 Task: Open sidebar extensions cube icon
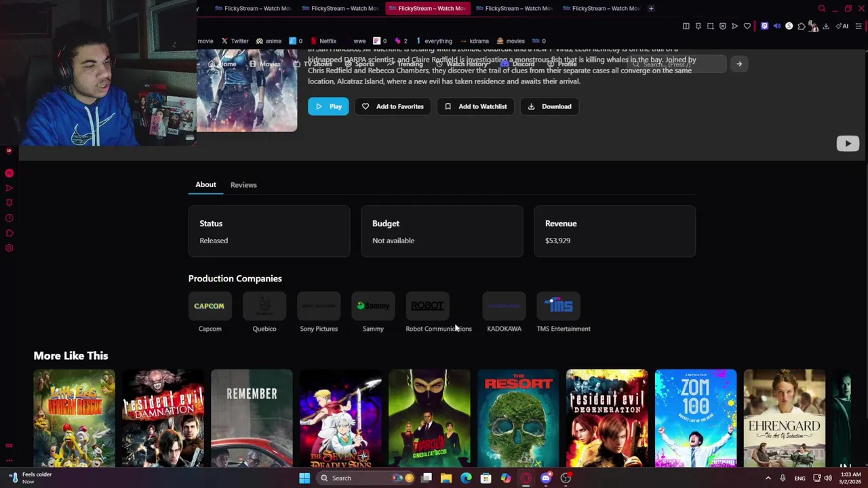[x=9, y=232]
